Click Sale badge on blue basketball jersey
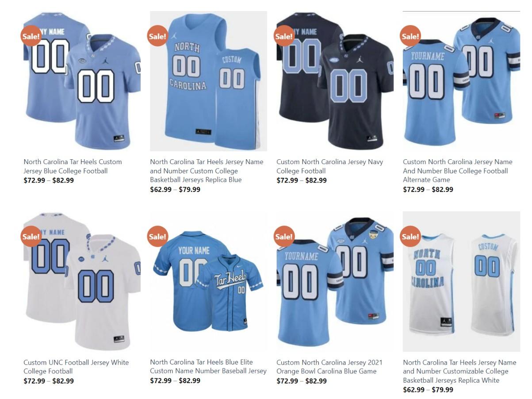This screenshot has height=399, width=532. click(x=157, y=36)
